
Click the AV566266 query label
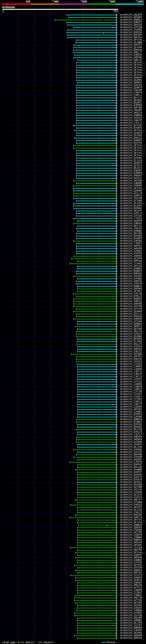point(8,8)
